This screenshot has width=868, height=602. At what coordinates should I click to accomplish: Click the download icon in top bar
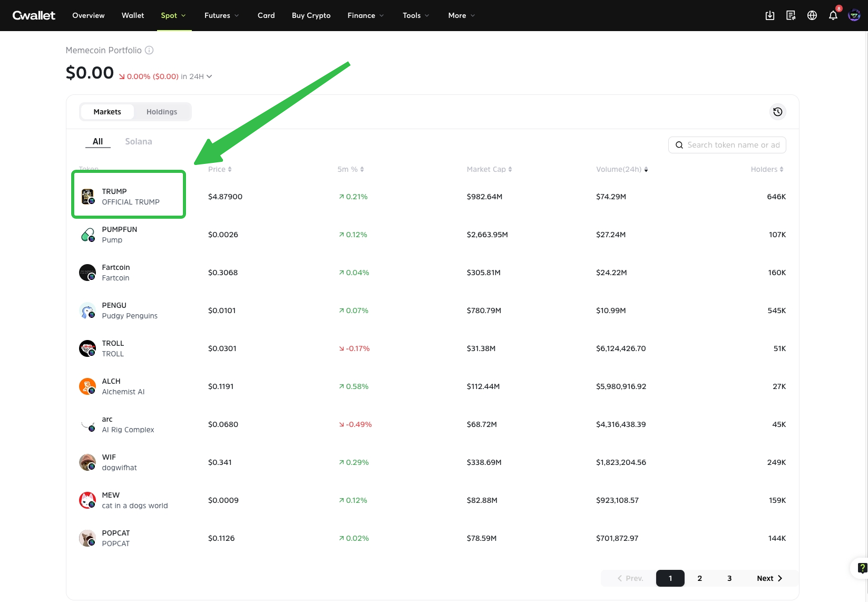pos(769,15)
